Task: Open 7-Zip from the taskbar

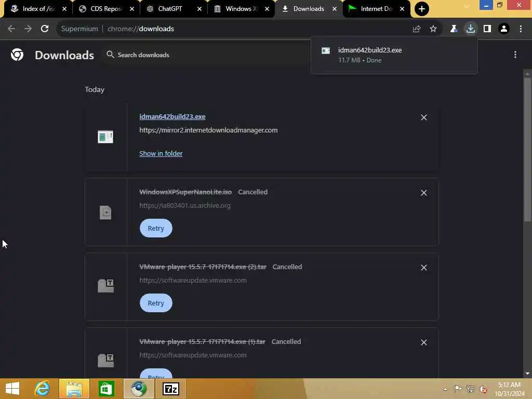Action: point(170,389)
